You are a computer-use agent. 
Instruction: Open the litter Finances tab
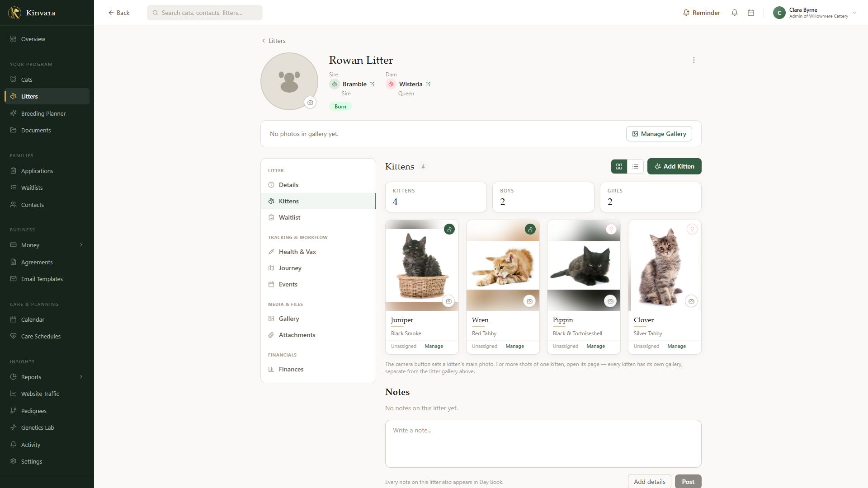tap(318, 369)
